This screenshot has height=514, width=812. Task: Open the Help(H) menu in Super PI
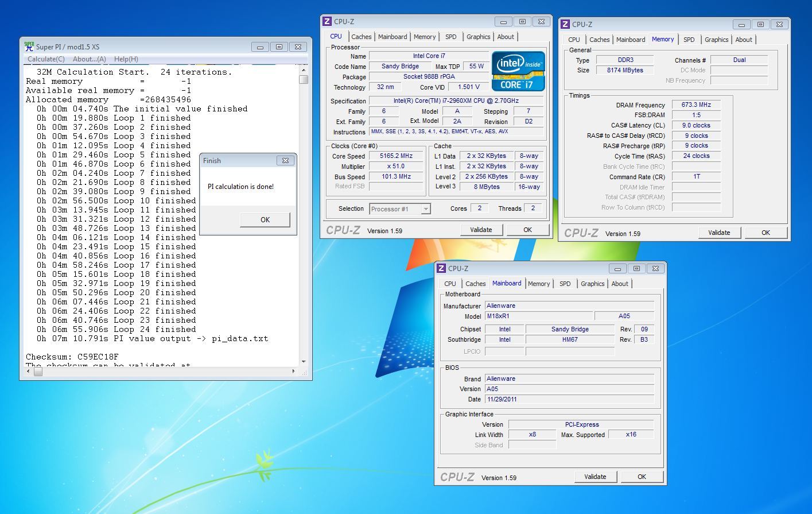(126, 59)
